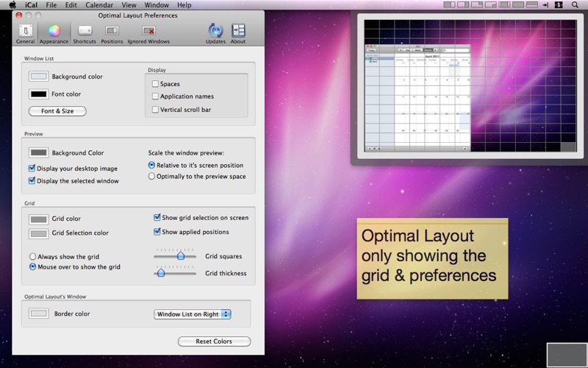Open the Apple menu
Image resolution: width=588 pixels, height=368 pixels.
(x=12, y=5)
